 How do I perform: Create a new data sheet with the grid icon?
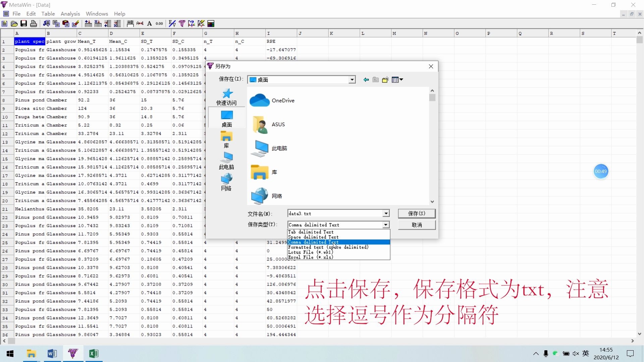[4, 23]
